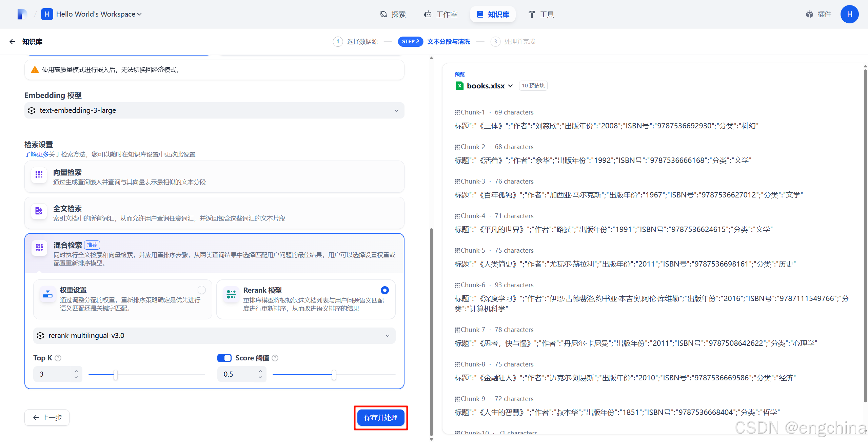868x442 pixels.
Task: Expand the rerank-multilingual-v3.0 dropdown
Action: coord(214,336)
